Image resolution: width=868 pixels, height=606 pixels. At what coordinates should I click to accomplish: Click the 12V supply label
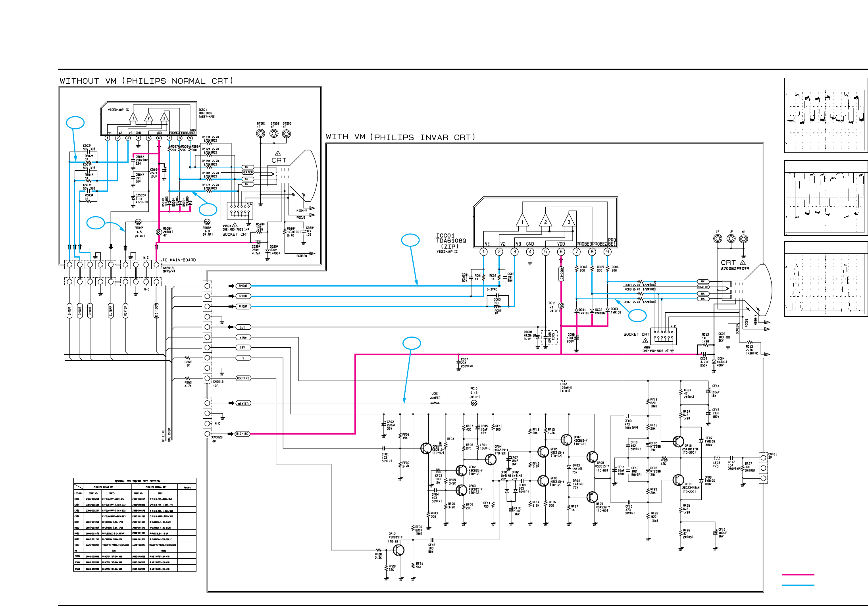(x=243, y=347)
